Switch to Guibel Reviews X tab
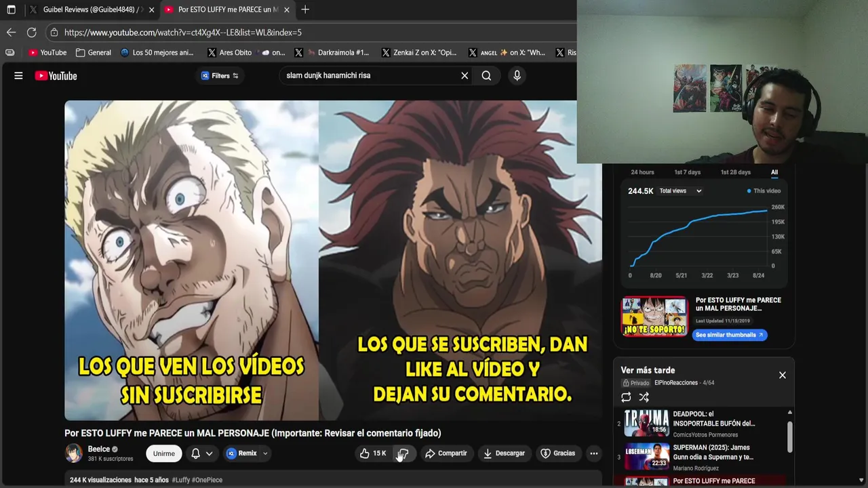The height and width of the screenshot is (488, 868). (92, 9)
